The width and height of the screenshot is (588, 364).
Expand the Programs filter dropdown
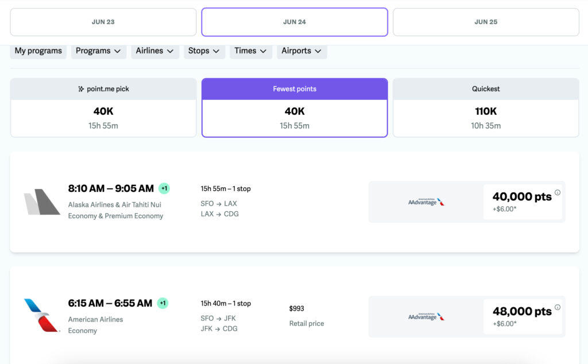(98, 51)
